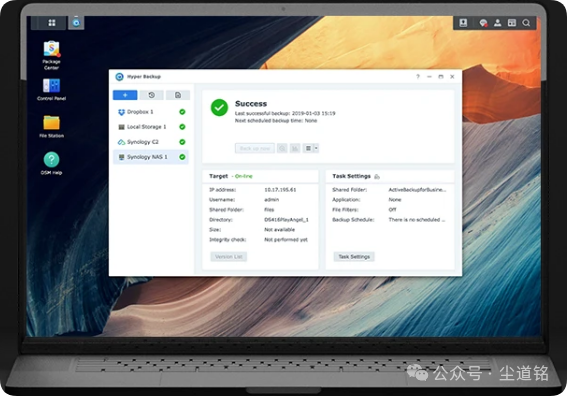
Task: Open the backup statistics chart button
Action: (x=295, y=148)
